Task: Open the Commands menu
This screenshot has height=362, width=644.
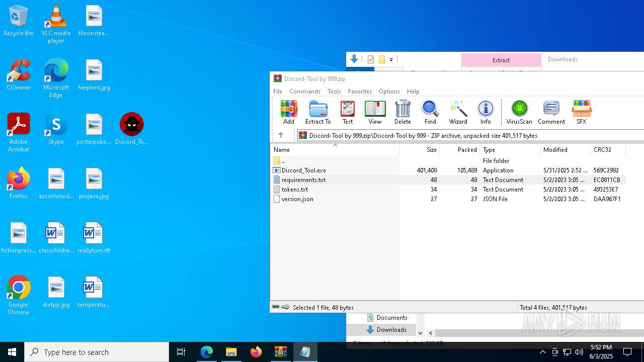Action: click(305, 92)
